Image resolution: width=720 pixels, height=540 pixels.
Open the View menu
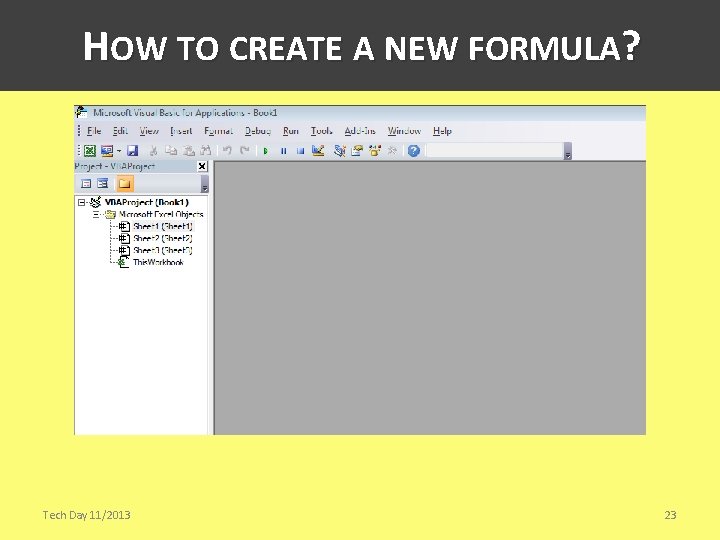(149, 131)
